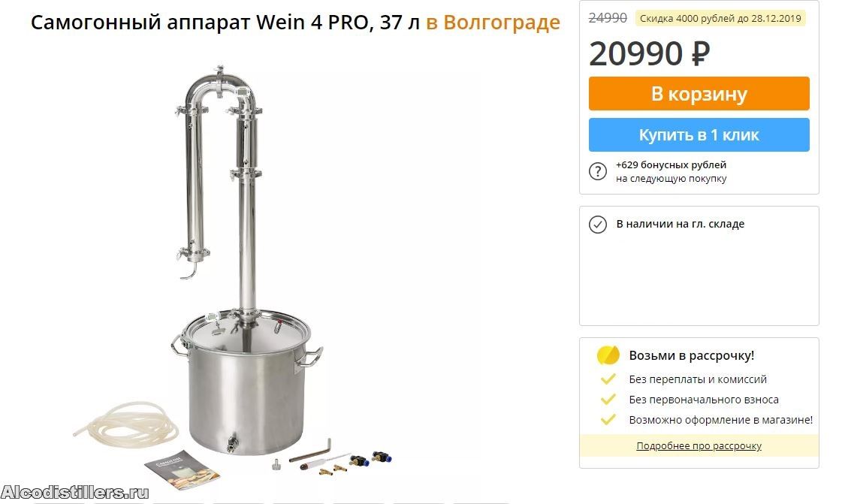
Task: Open the 'Подробнее про рассрочку' link
Action: pyautogui.click(x=699, y=445)
